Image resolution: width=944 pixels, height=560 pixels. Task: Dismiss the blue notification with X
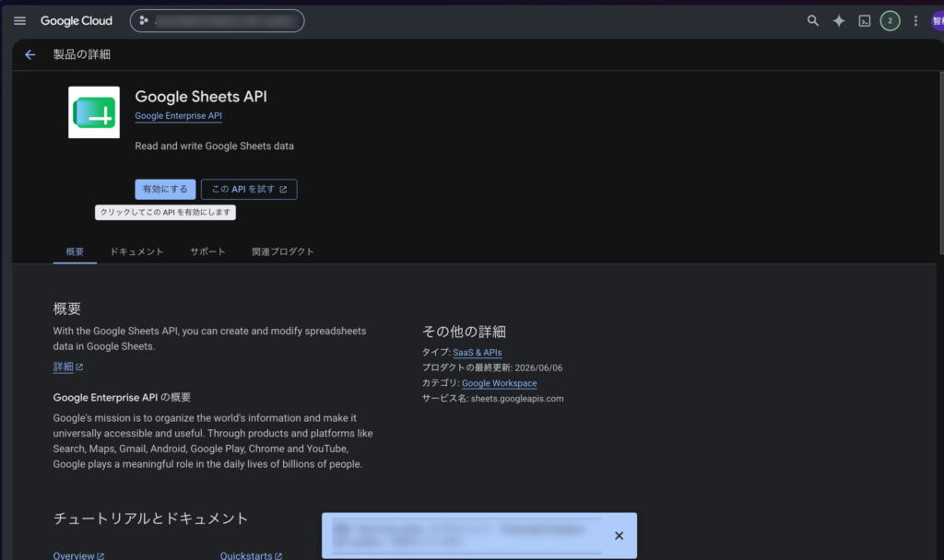coord(619,535)
